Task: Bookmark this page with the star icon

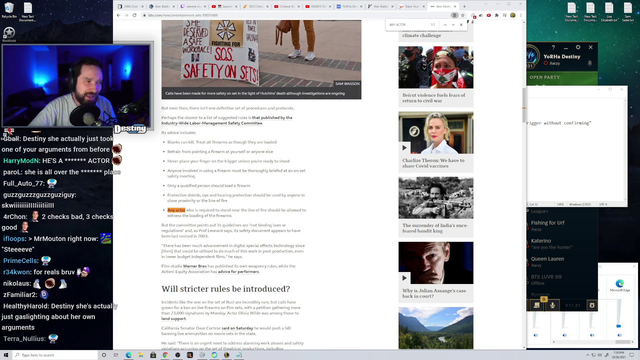Action: coord(463,15)
